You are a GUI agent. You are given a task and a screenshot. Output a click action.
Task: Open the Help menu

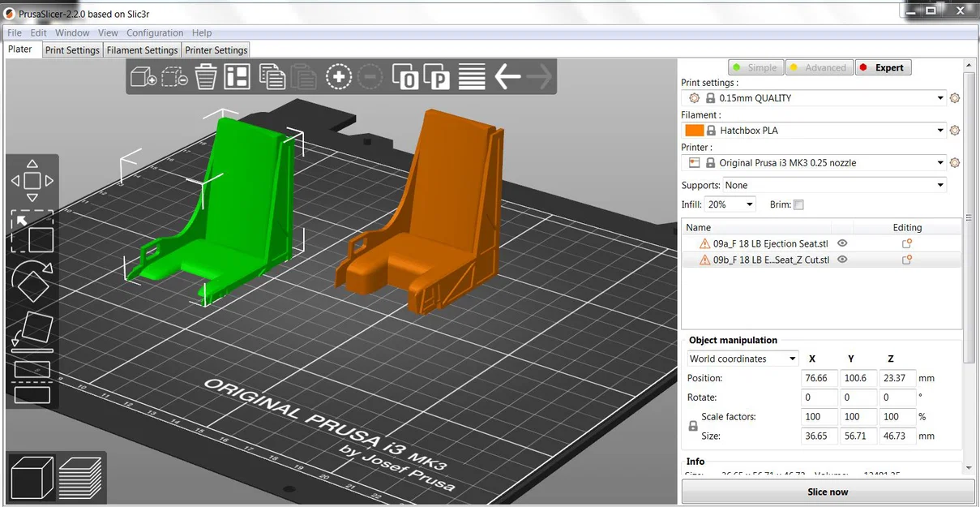pos(202,32)
